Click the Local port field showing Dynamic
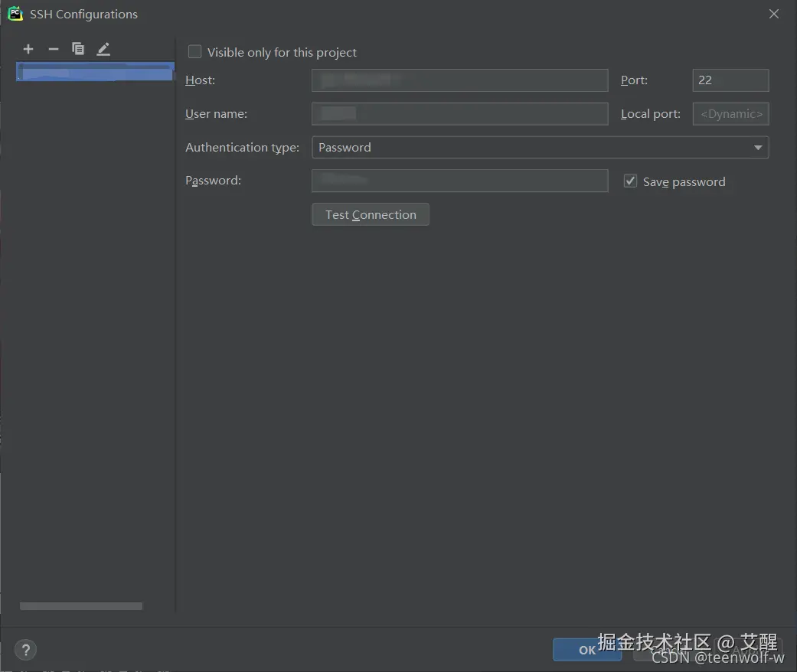 [730, 113]
